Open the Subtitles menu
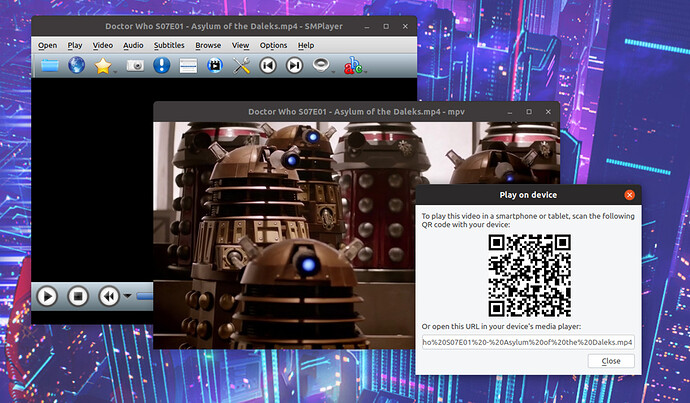Image resolution: width=690 pixels, height=403 pixels. tap(169, 45)
